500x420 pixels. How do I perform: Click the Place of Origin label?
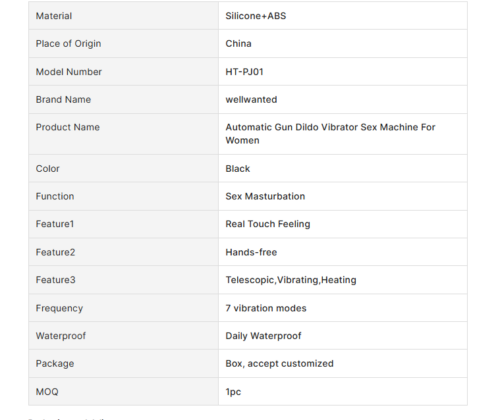click(x=68, y=44)
